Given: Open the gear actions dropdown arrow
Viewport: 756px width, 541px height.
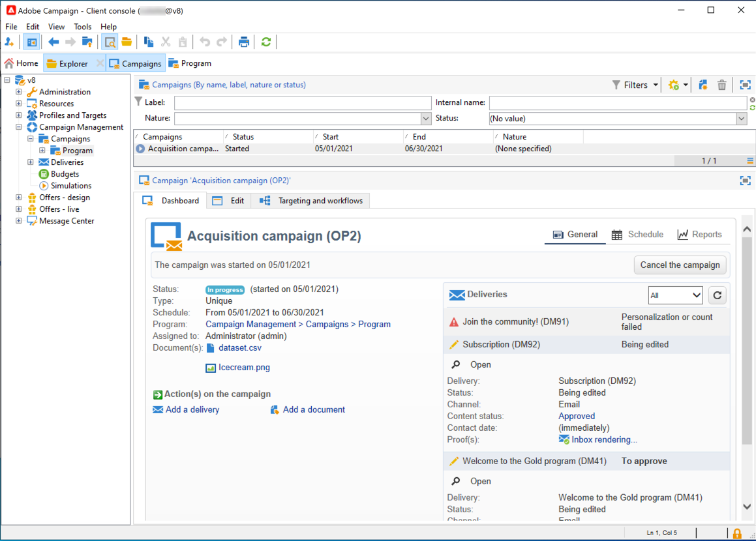Looking at the screenshot, I should pos(686,85).
